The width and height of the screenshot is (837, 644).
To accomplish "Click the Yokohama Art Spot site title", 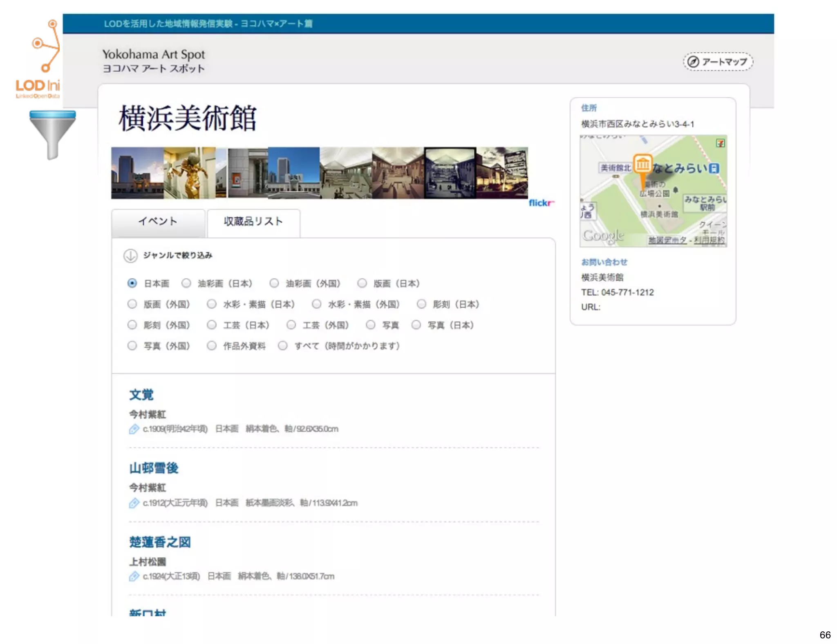I will click(x=153, y=54).
